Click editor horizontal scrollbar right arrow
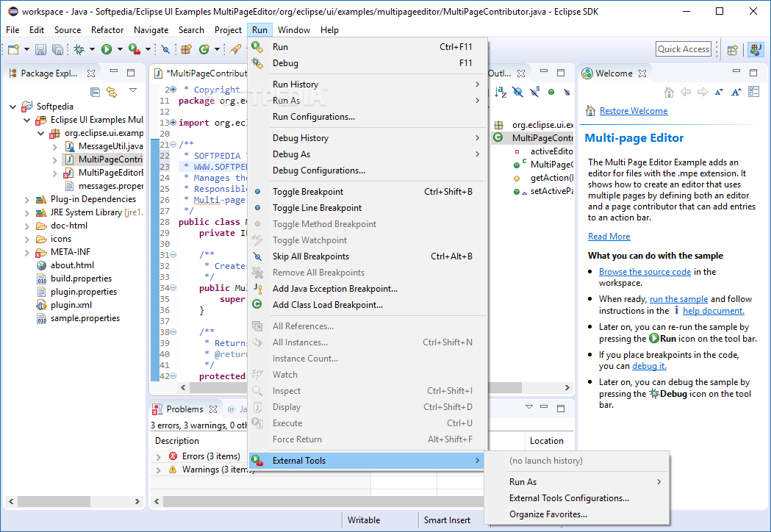This screenshot has width=771, height=532. 567,387
